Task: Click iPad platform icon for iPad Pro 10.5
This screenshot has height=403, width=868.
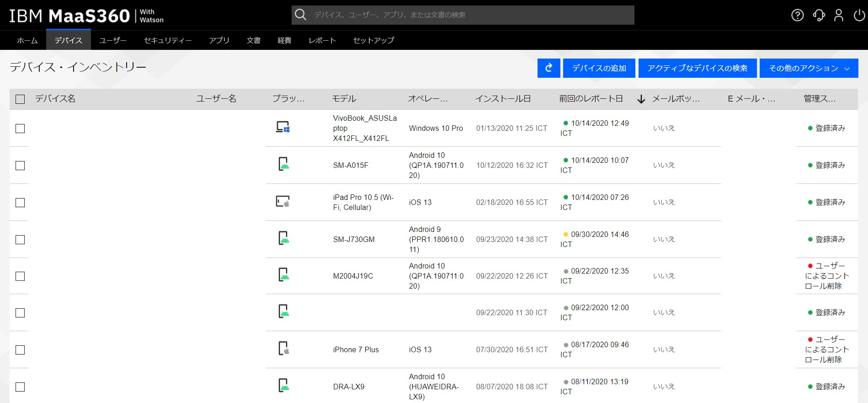Action: pyautogui.click(x=283, y=201)
